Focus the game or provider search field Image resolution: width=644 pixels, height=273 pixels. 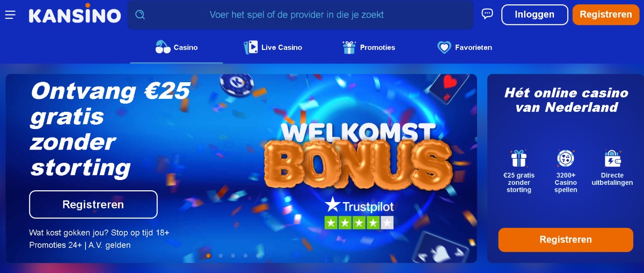(x=301, y=15)
